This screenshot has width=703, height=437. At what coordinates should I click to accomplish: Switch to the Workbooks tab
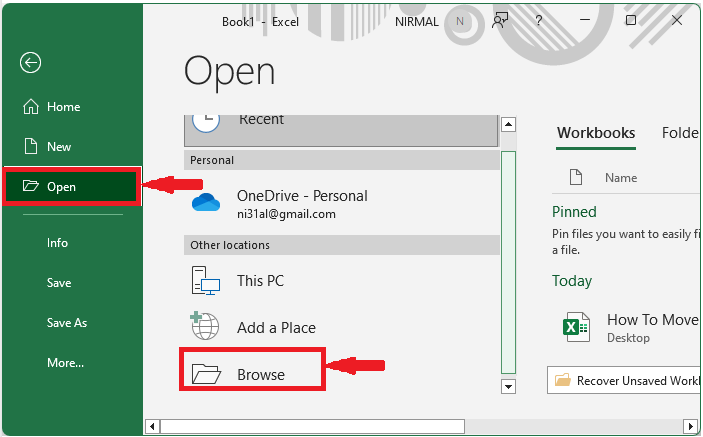(x=596, y=133)
